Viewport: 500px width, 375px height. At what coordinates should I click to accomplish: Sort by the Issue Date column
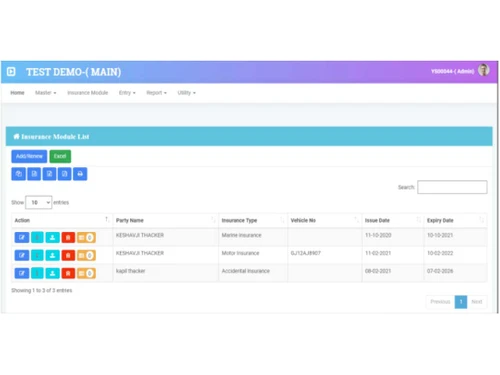(x=393, y=220)
